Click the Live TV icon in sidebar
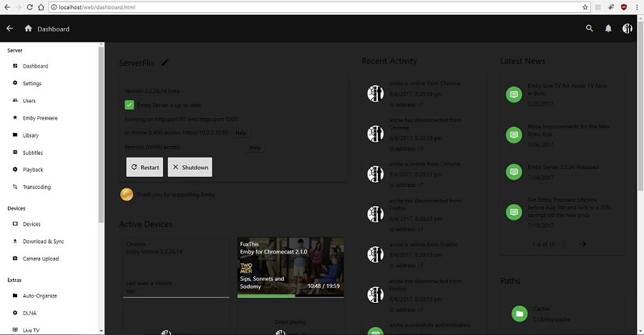The width and height of the screenshot is (644, 335). coord(15,330)
